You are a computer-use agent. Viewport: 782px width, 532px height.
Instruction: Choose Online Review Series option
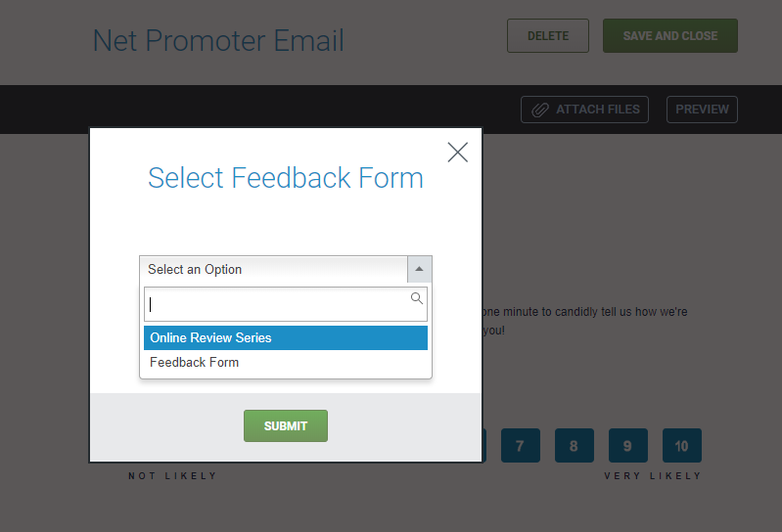[x=285, y=337]
